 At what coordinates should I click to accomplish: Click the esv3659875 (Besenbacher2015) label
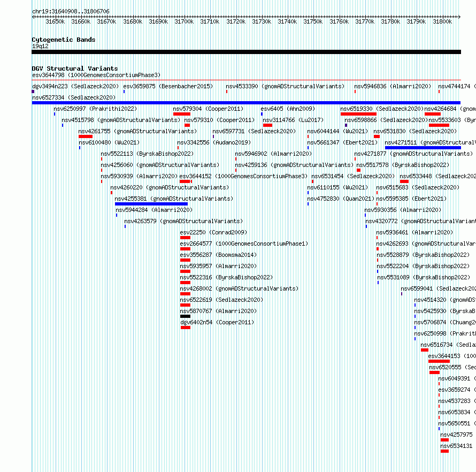point(168,86)
